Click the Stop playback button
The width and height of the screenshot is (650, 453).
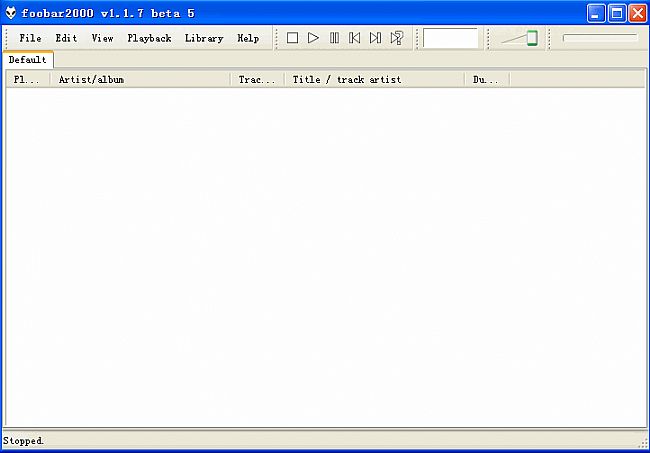tap(292, 38)
